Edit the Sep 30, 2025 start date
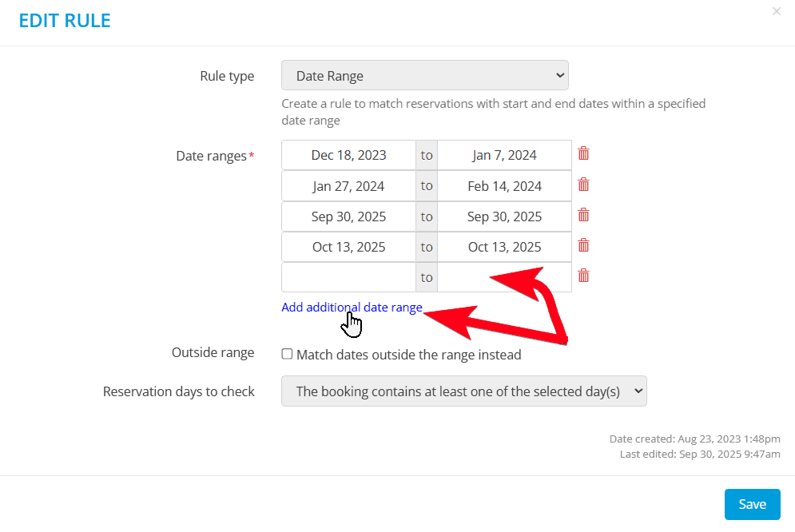Screen dimensions: 795x532 tap(348, 216)
